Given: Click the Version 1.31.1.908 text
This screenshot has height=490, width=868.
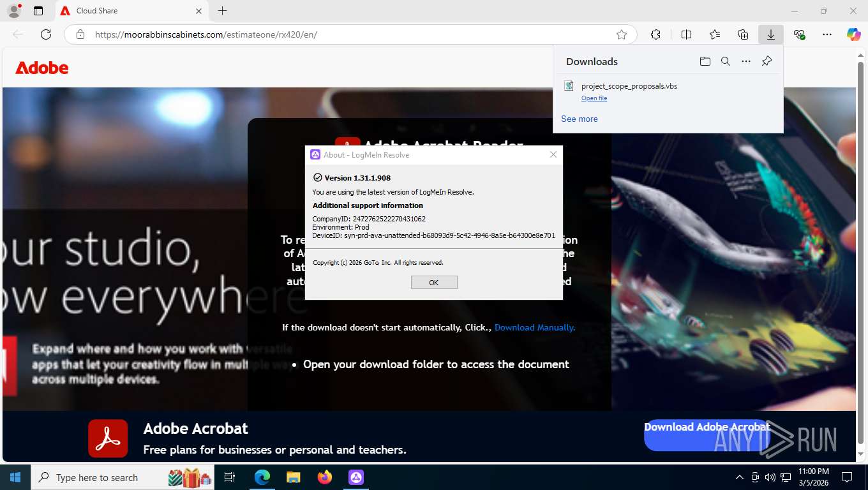Looking at the screenshot, I should coord(357,178).
